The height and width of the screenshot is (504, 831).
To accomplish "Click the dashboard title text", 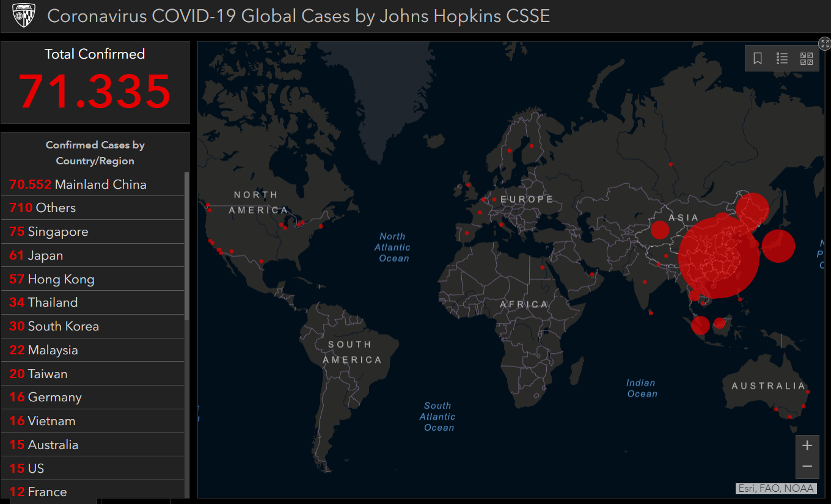I will pos(299,16).
